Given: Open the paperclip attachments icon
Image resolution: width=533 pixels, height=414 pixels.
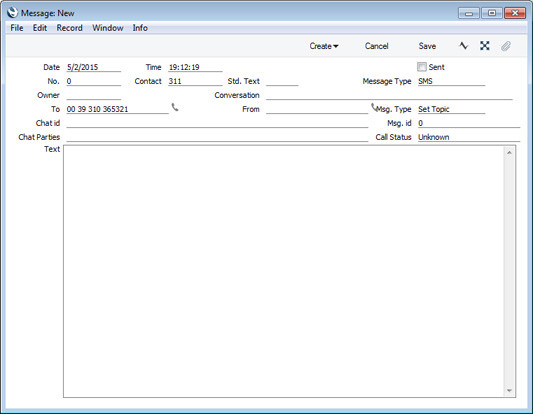Looking at the screenshot, I should click(506, 46).
